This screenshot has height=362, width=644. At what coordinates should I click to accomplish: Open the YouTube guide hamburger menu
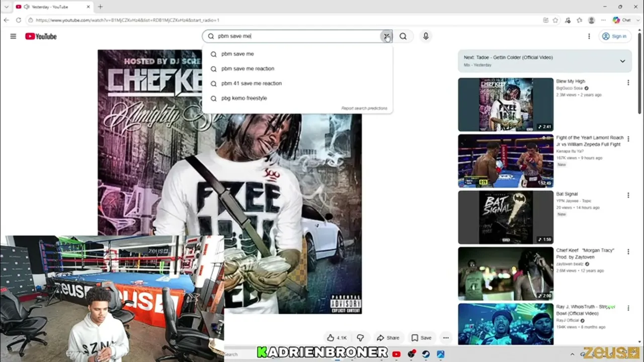13,36
